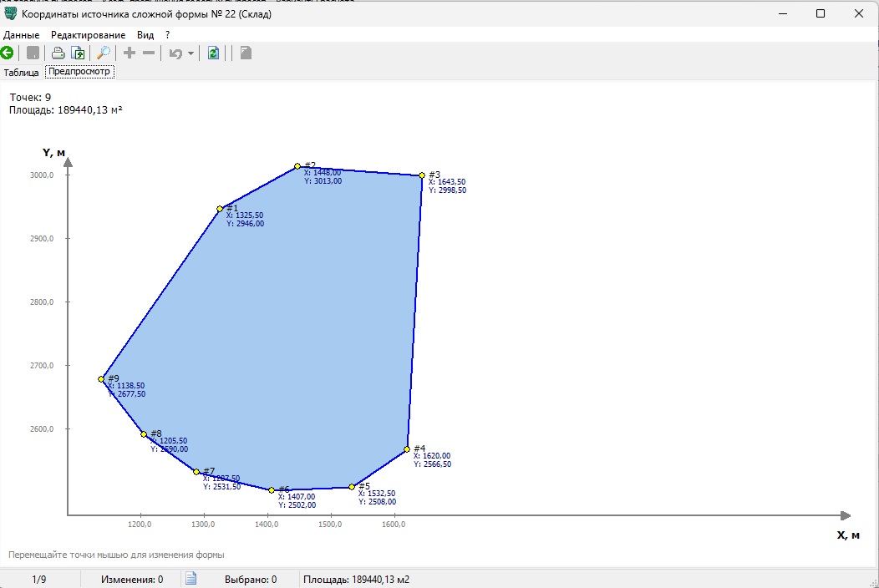This screenshot has width=879, height=588.
Task: Click the plus Add point icon
Action: coord(130,53)
